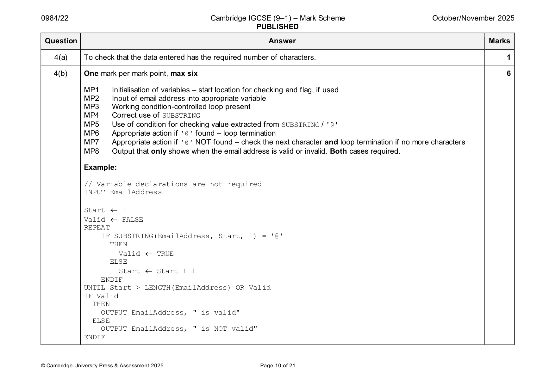Click the code line "Valid ← FALSE"
Screen dimensions: 555x392
coord(114,220)
